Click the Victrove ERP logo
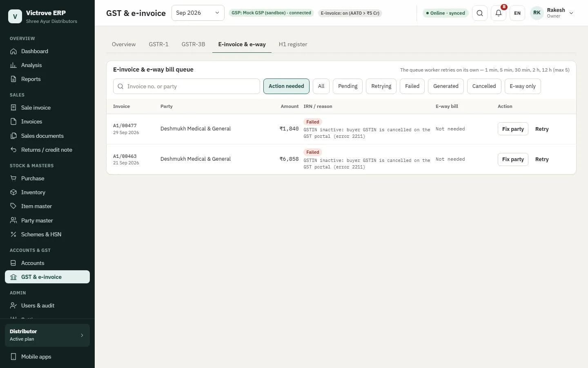 point(15,16)
